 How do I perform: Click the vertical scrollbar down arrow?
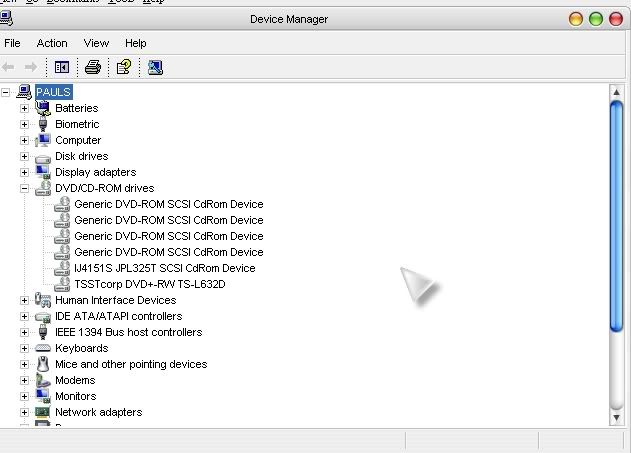tap(617, 418)
